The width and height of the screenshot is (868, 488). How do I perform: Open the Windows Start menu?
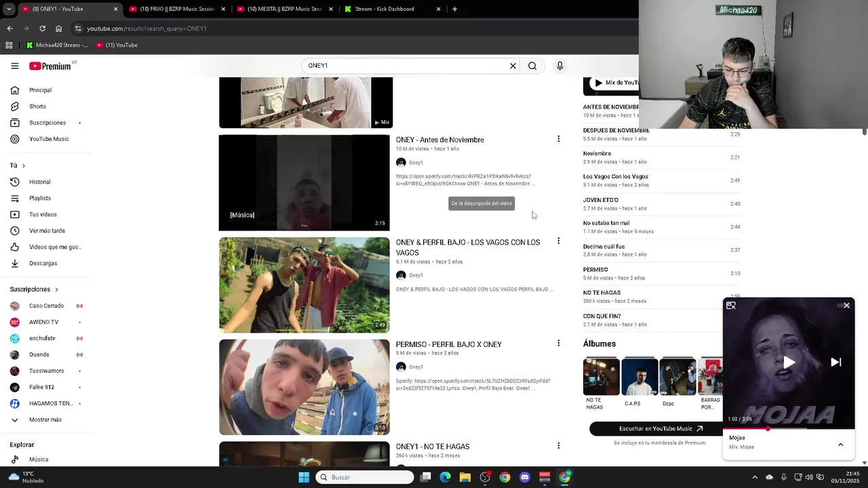click(304, 477)
